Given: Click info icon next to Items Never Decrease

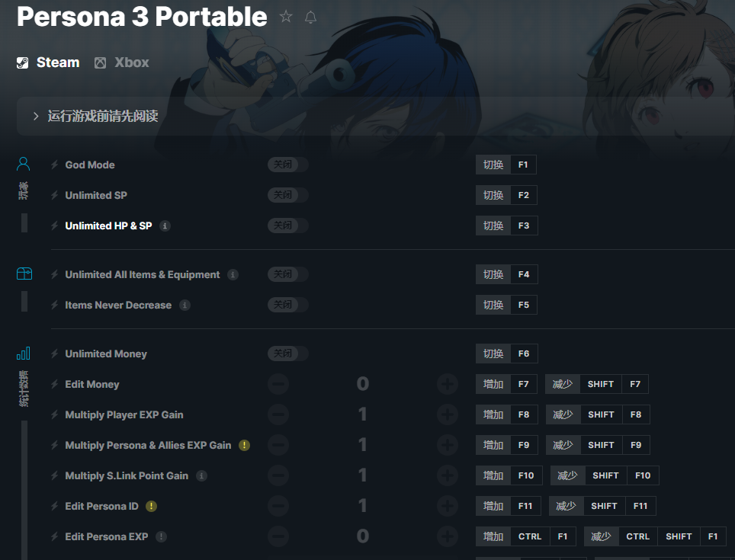Looking at the screenshot, I should tap(185, 305).
